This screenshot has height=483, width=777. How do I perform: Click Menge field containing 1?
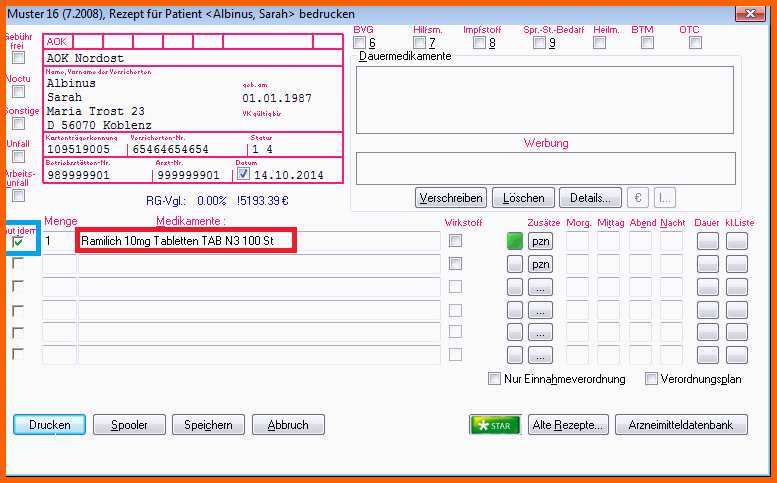point(59,241)
